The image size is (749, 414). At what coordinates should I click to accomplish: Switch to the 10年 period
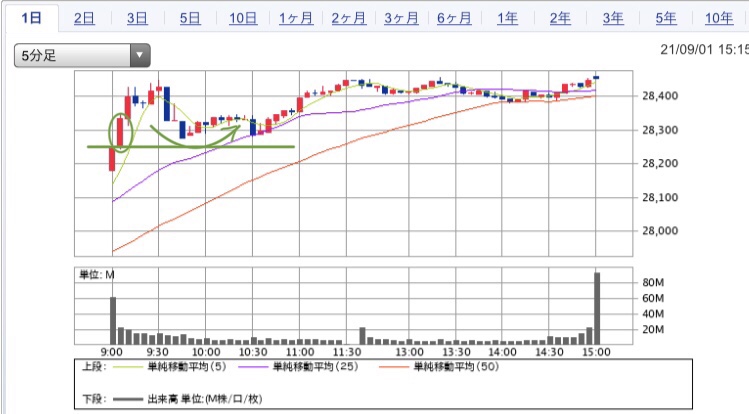(x=719, y=18)
